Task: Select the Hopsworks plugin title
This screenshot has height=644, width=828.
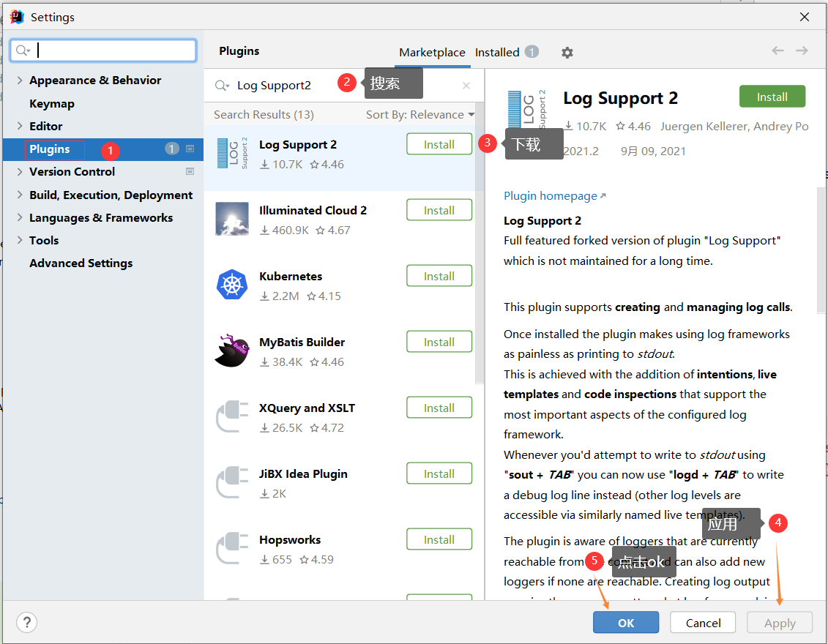Action: [290, 539]
